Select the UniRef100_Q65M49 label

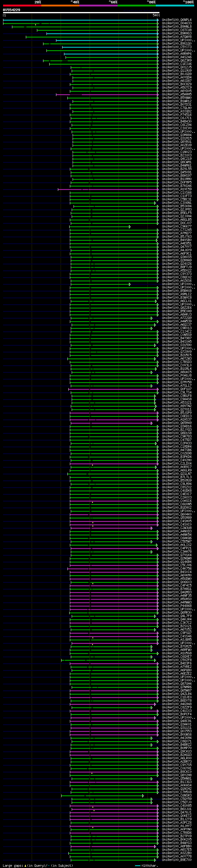176,422
